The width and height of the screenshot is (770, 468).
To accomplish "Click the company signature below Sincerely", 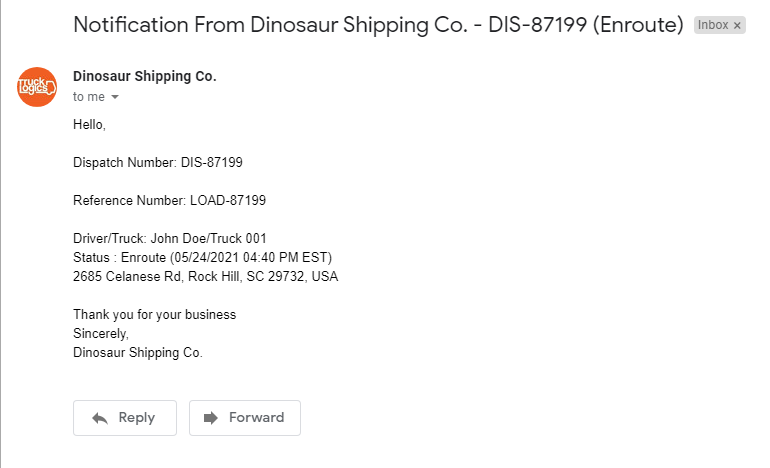I will [x=138, y=352].
